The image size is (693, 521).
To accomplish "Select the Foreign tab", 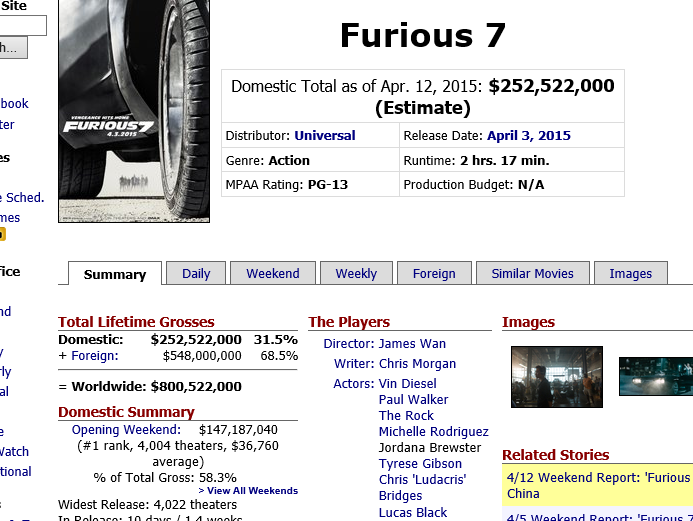I will 434,273.
